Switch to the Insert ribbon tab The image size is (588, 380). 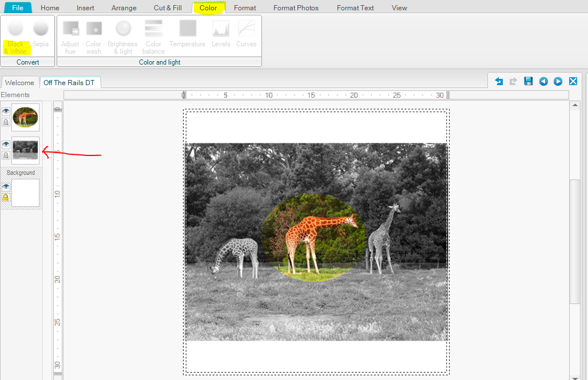[85, 8]
